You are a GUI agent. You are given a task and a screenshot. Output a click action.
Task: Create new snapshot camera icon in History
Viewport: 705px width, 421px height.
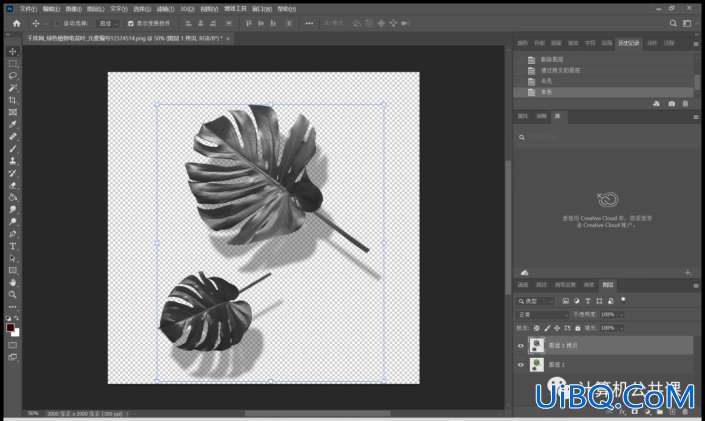(671, 103)
